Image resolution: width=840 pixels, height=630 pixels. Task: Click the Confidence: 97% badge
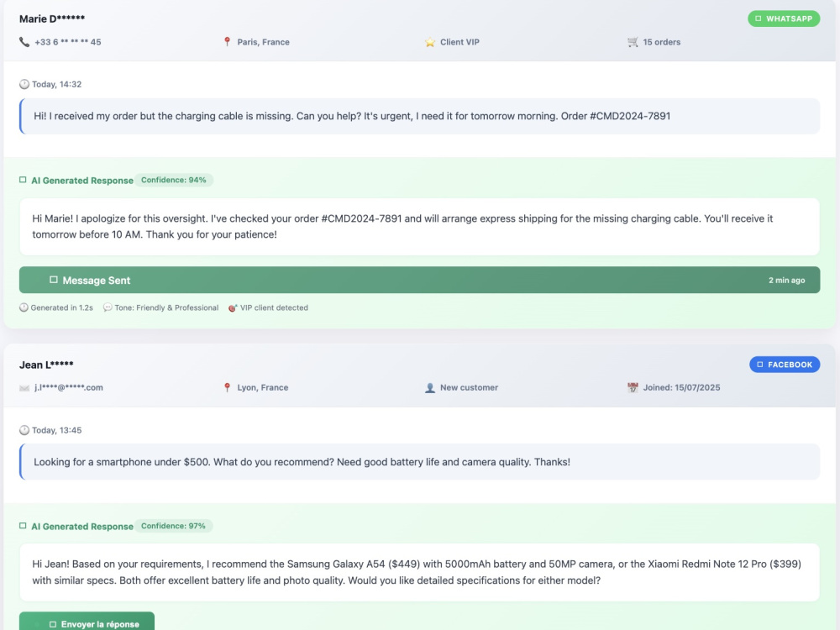pos(173,526)
